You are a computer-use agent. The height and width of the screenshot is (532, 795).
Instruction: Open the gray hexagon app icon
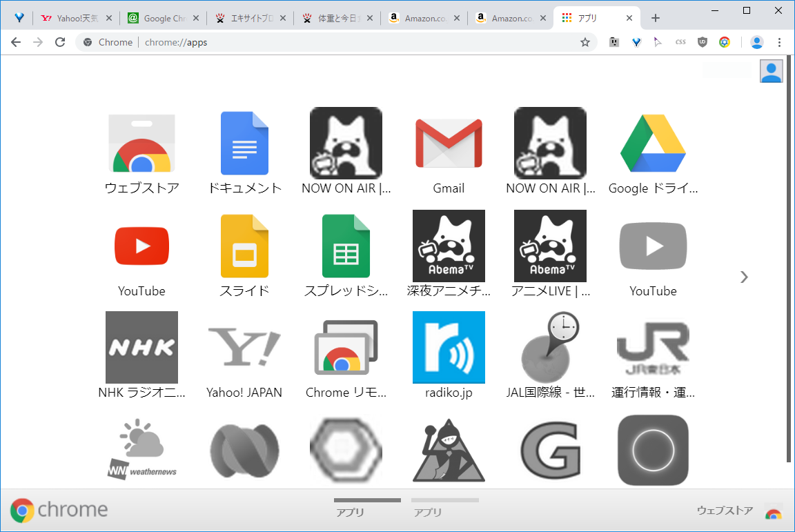click(x=346, y=451)
